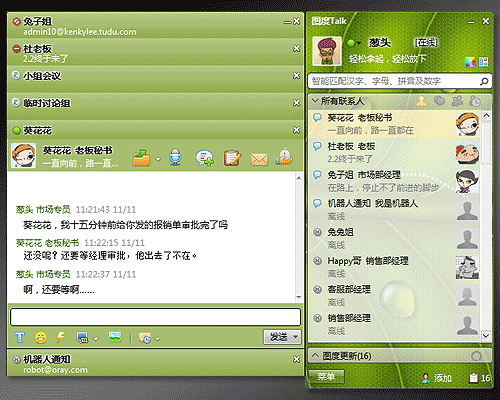The height and width of the screenshot is (400, 500).
Task: Open the 机器人通知 chat tab
Action: (155, 364)
